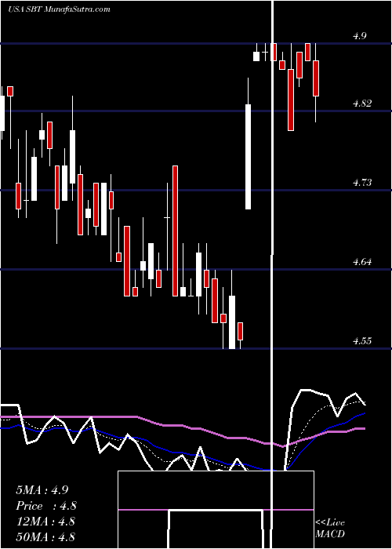Click the 4.9 price axis label

(x=359, y=36)
